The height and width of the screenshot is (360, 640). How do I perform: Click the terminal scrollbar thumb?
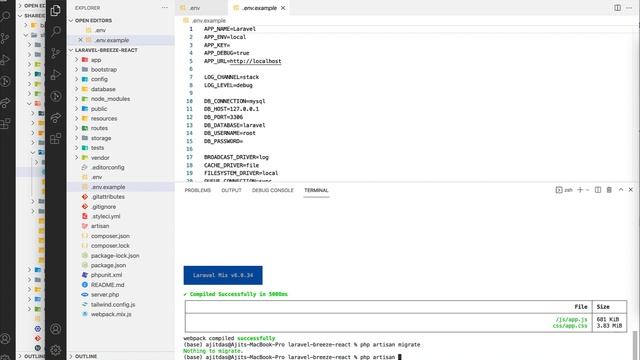pyautogui.click(x=635, y=345)
